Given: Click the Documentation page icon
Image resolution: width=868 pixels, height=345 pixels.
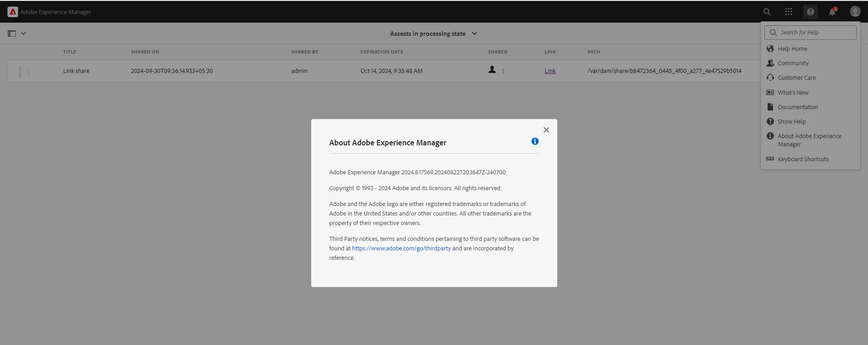Looking at the screenshot, I should point(770,107).
